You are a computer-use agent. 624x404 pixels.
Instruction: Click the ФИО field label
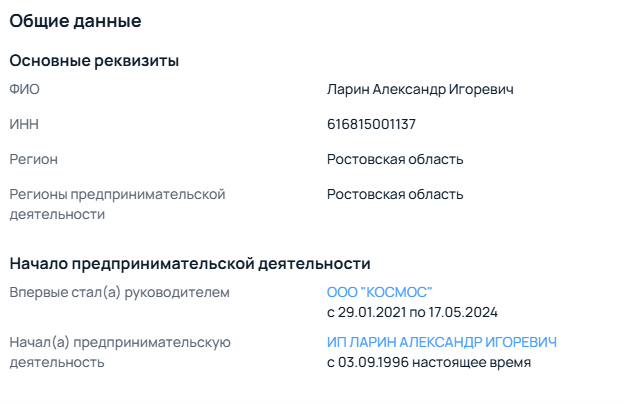24,90
